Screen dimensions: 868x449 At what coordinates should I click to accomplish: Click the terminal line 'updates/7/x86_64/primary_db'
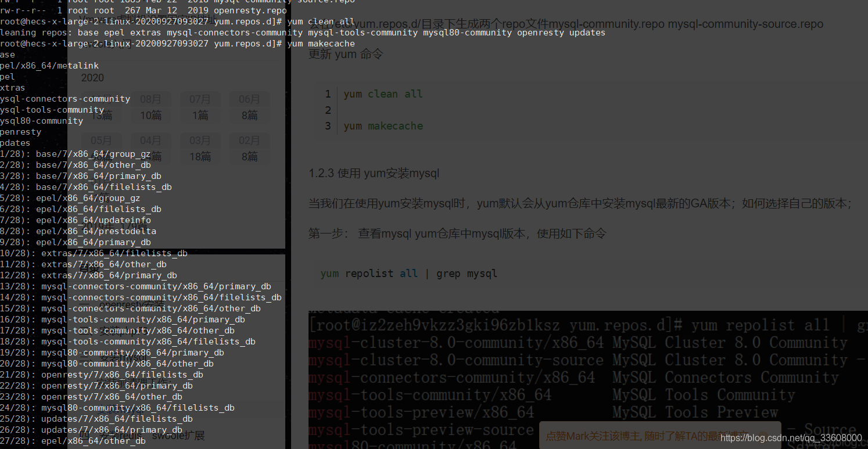tap(91, 430)
